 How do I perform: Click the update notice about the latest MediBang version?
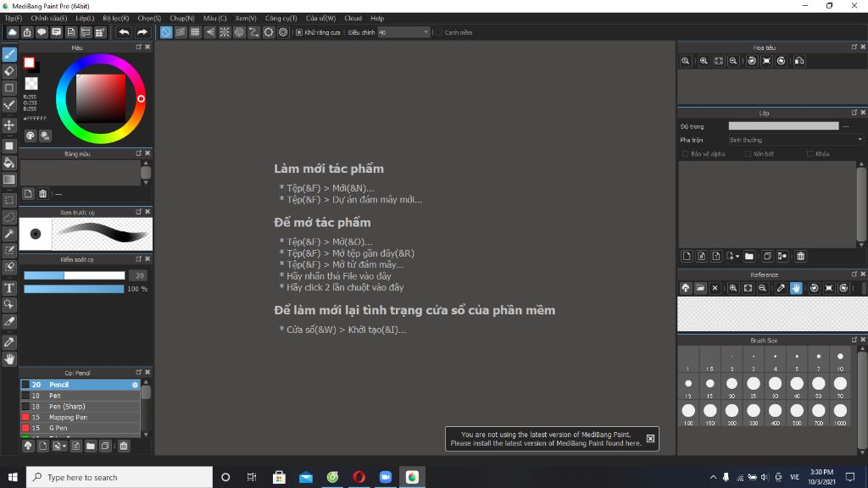pos(546,439)
